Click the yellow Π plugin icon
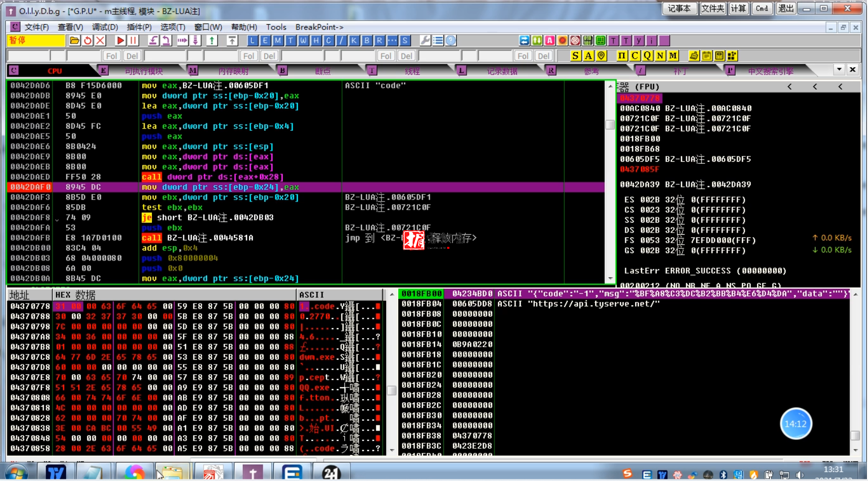 click(622, 56)
